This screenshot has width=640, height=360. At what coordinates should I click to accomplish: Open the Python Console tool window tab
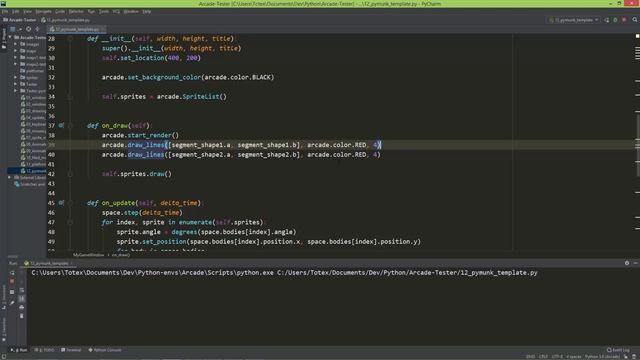(105, 350)
